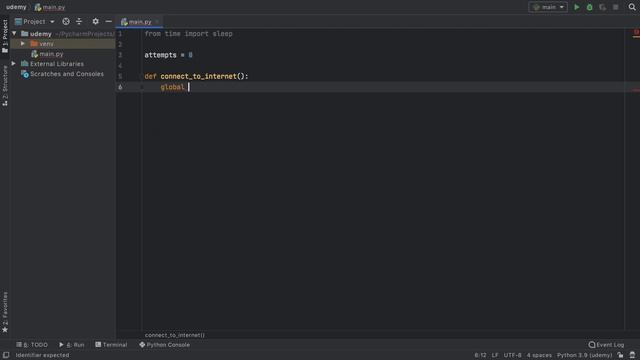Click 'attempts = 0' code line
Image resolution: width=640 pixels, height=360 pixels.
click(x=168, y=55)
